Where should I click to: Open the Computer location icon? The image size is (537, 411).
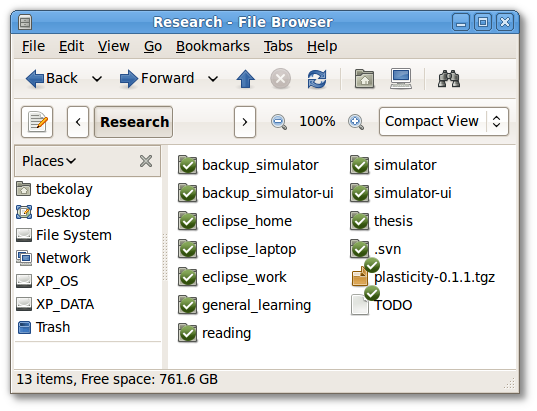(x=401, y=79)
